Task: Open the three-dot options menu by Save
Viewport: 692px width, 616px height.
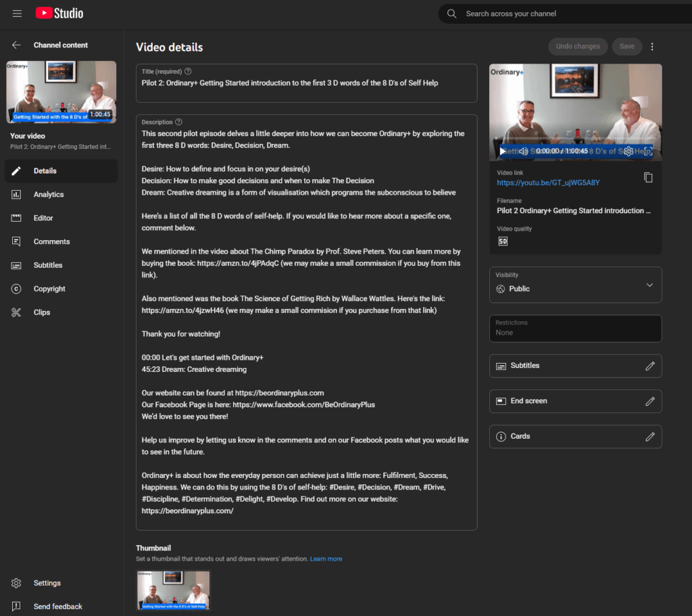Action: click(652, 47)
